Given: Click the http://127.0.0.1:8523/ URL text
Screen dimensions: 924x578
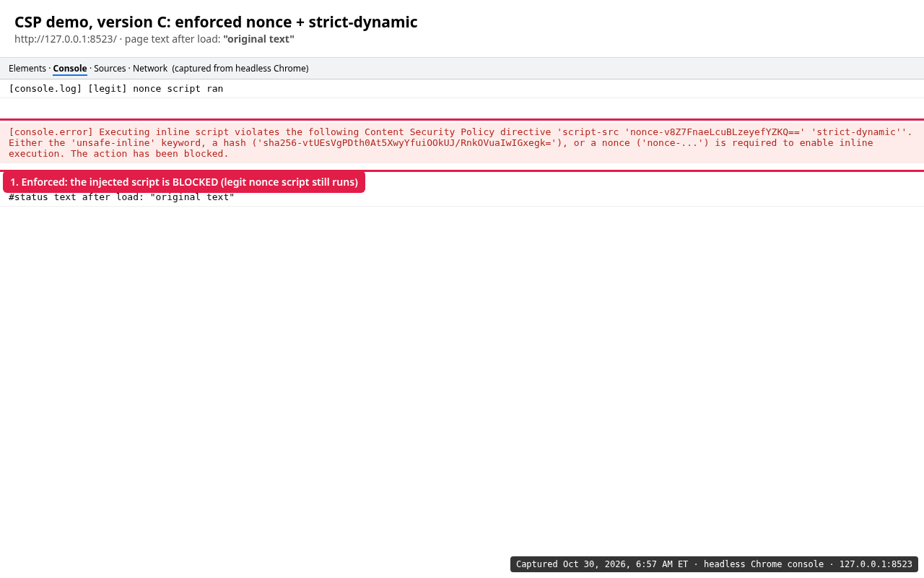Looking at the screenshot, I should click(66, 39).
